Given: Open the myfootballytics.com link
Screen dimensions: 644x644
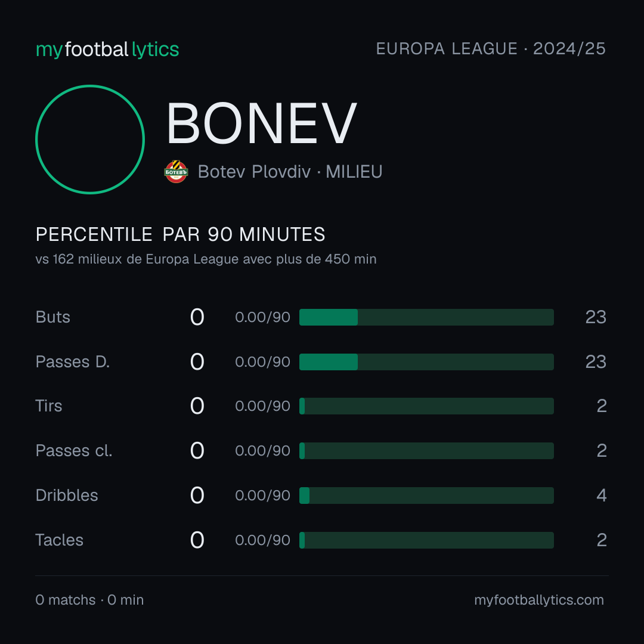Looking at the screenshot, I should click(x=539, y=600).
